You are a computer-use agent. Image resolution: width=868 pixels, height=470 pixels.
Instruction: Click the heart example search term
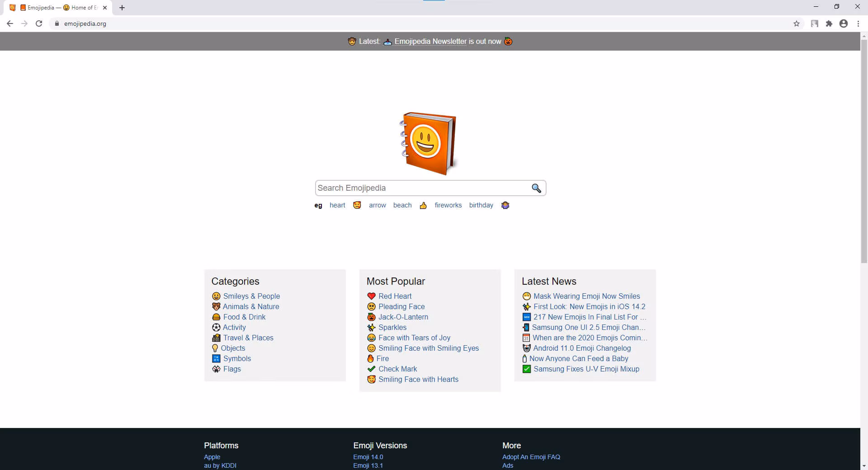click(337, 205)
